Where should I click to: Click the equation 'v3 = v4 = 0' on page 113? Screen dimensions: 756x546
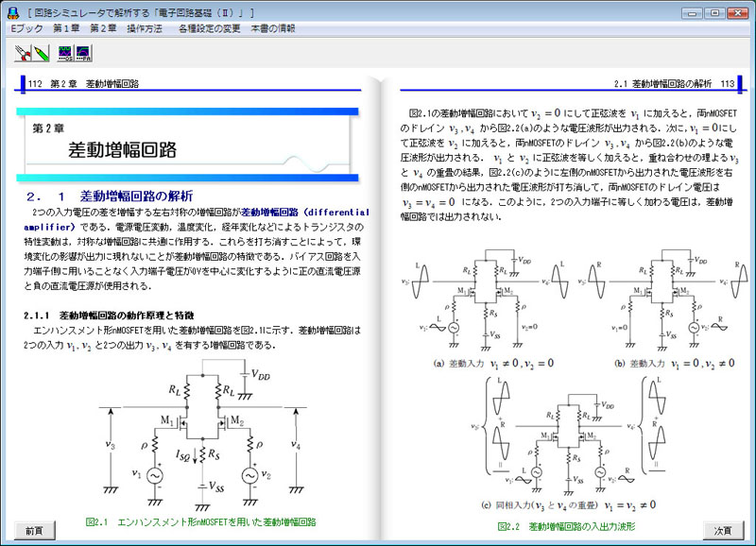pyautogui.click(x=429, y=202)
